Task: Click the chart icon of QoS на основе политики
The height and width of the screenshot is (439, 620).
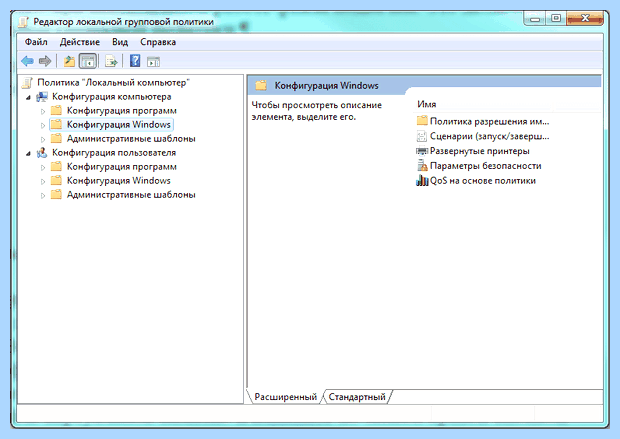Action: (422, 181)
